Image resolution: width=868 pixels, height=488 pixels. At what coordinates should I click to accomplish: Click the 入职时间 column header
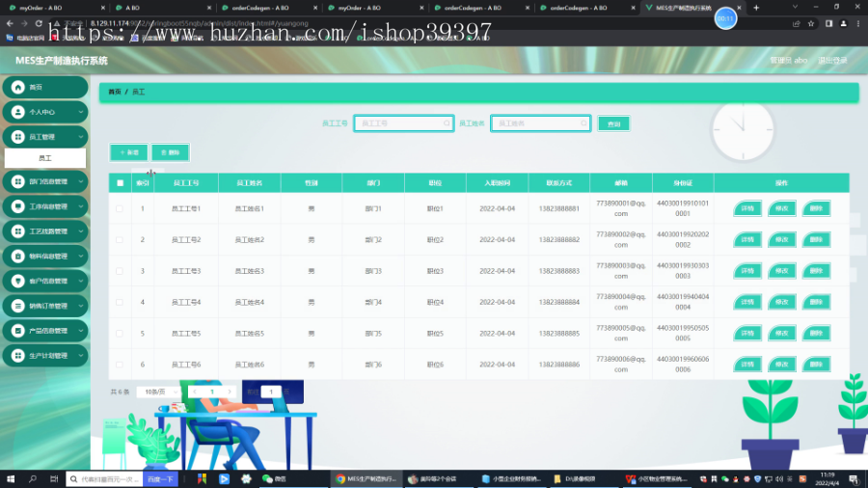pyautogui.click(x=497, y=183)
